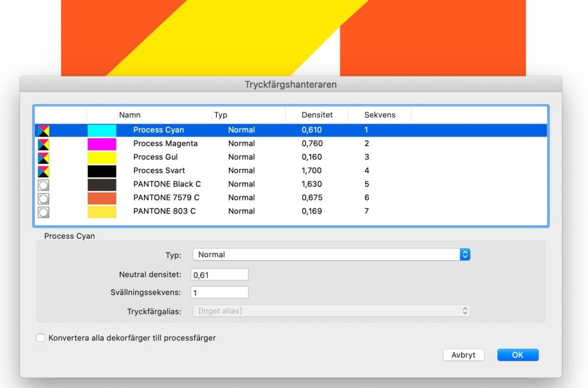
Task: Click the cyan color swatch
Action: 102,130
